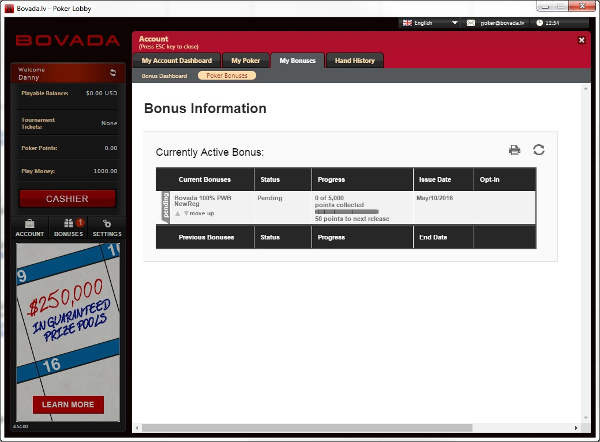The height and width of the screenshot is (442, 600).
Task: Close the Account panel with X
Action: 581,40
